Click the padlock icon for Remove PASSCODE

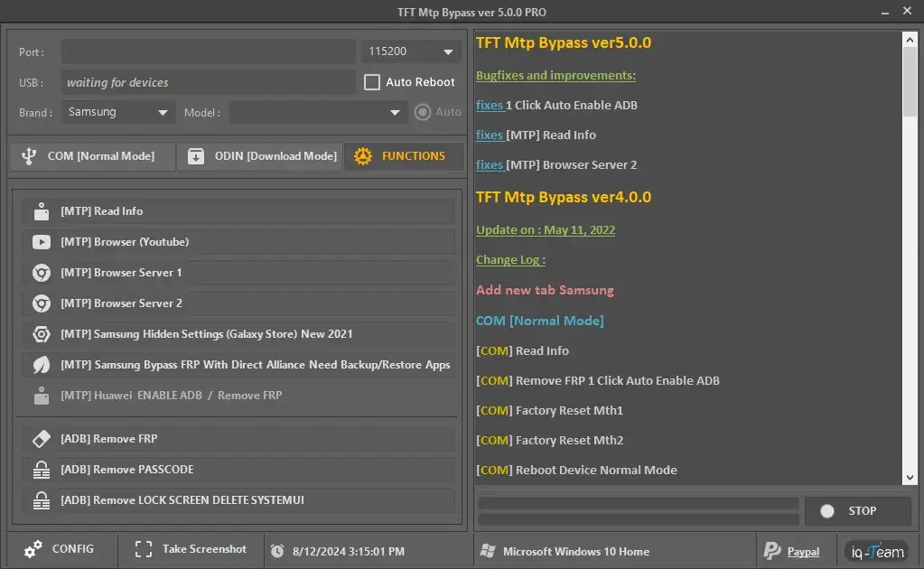click(x=42, y=470)
